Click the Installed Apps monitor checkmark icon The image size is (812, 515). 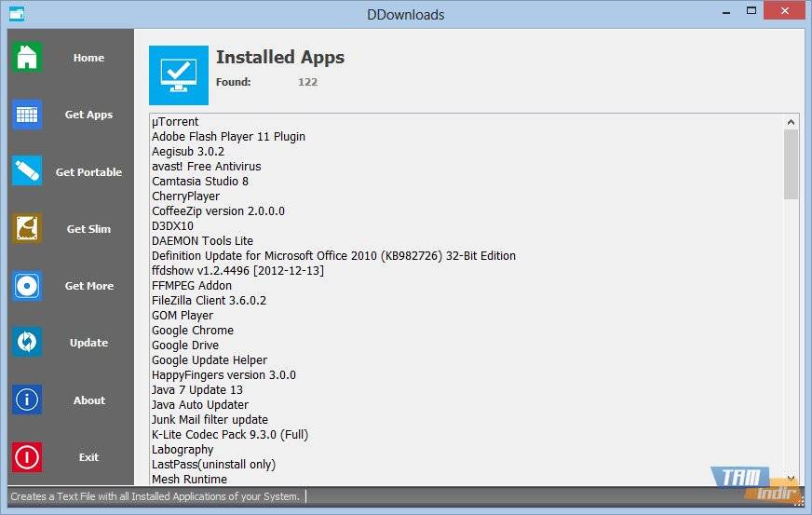point(178,75)
